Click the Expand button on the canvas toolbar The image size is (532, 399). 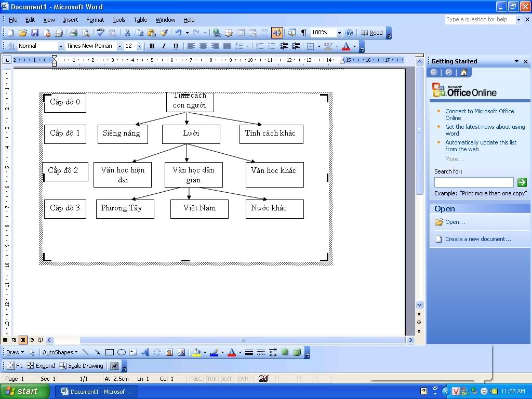coord(41,366)
